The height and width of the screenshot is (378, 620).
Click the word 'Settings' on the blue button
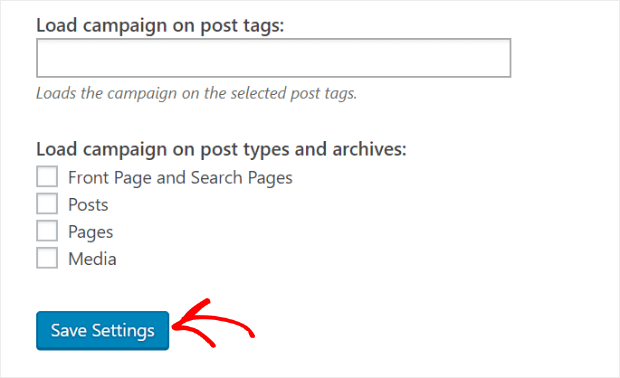(x=123, y=331)
